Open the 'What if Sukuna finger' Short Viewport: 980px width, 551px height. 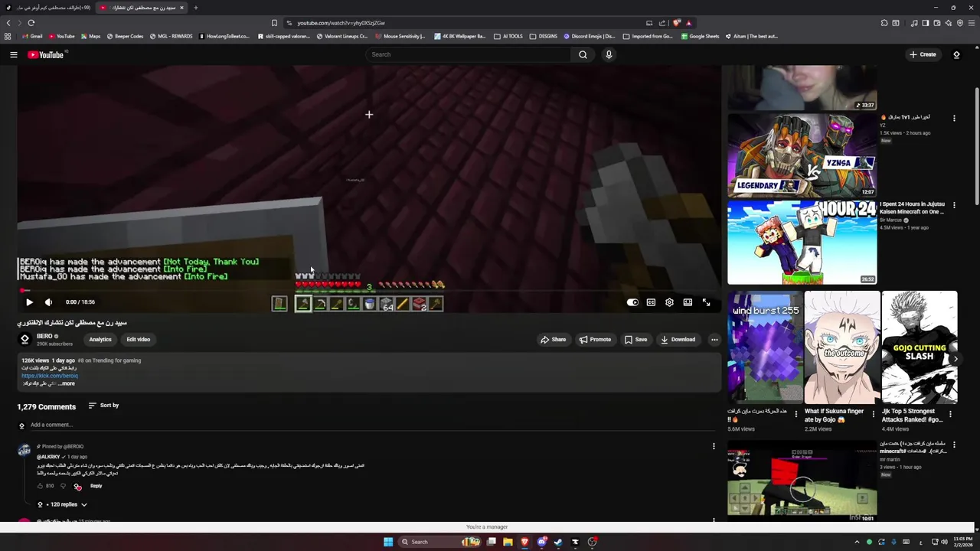click(841, 347)
